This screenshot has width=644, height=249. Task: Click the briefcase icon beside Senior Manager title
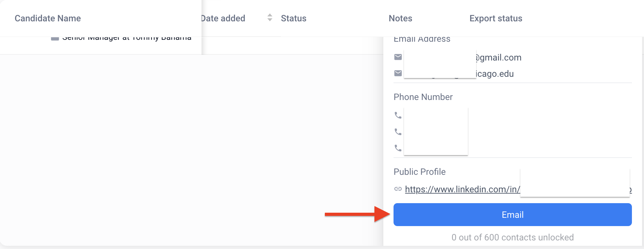(x=55, y=39)
